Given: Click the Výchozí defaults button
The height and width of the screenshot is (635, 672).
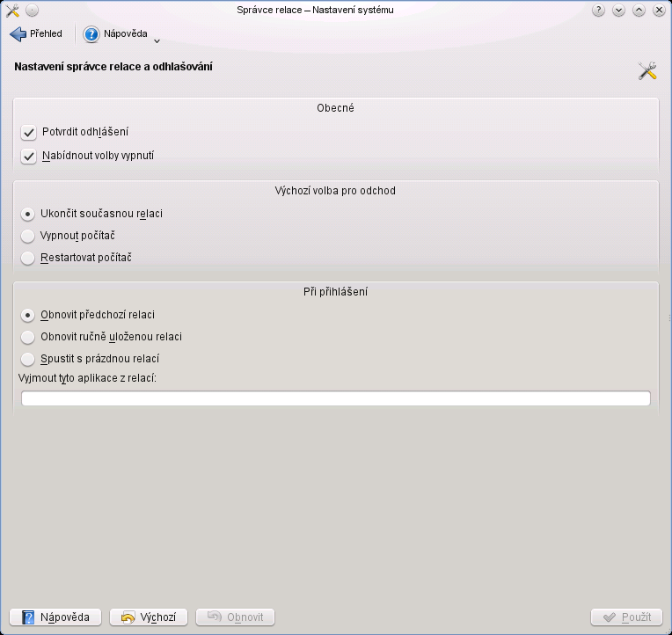Looking at the screenshot, I should point(149,617).
